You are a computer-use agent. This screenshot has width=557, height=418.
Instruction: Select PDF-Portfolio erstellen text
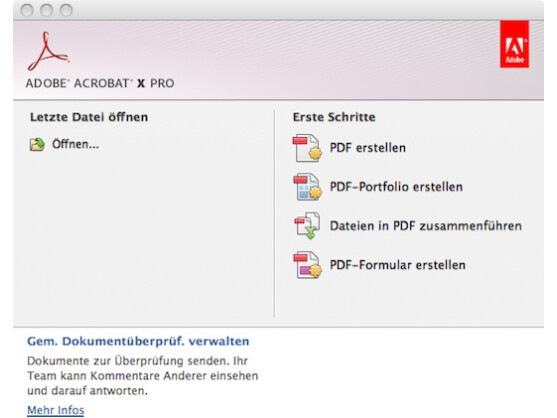pos(396,187)
